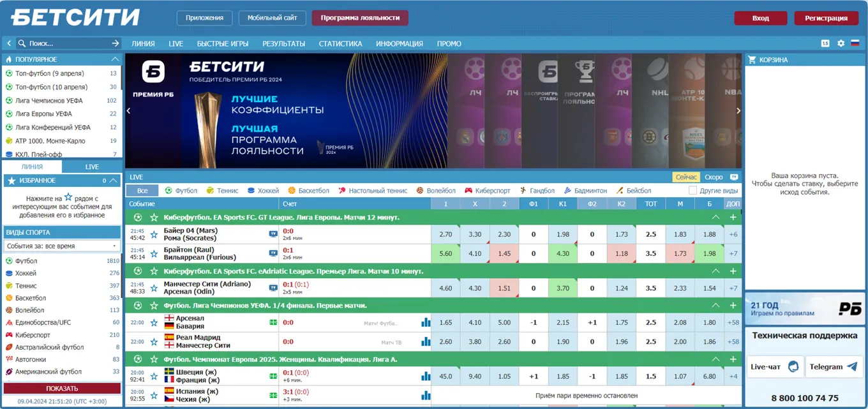This screenshot has height=409, width=868.
Task: Collapse Лига Чемпионов УЕФА 1/4 финала group
Action: [x=716, y=306]
